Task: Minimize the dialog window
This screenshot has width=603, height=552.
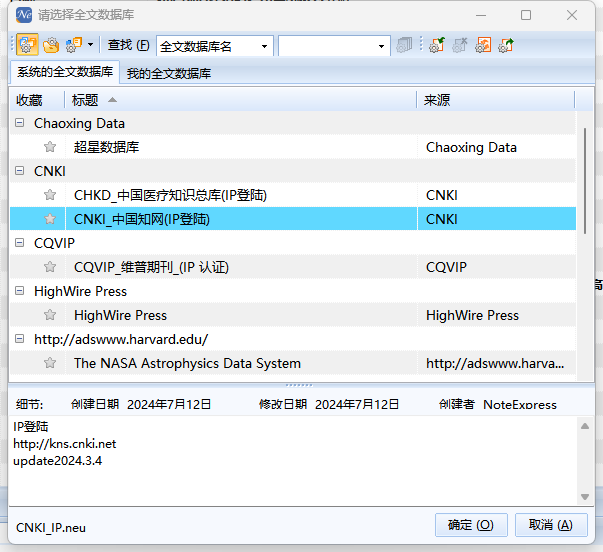Action: pos(481,15)
